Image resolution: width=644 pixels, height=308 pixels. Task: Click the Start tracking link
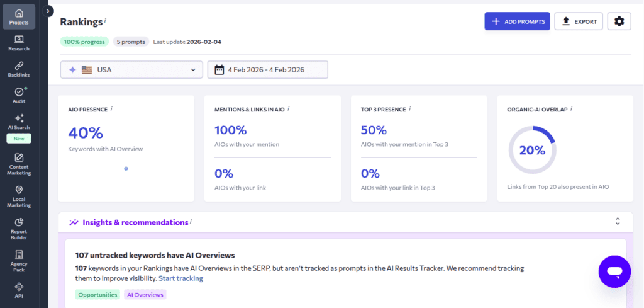pyautogui.click(x=180, y=278)
